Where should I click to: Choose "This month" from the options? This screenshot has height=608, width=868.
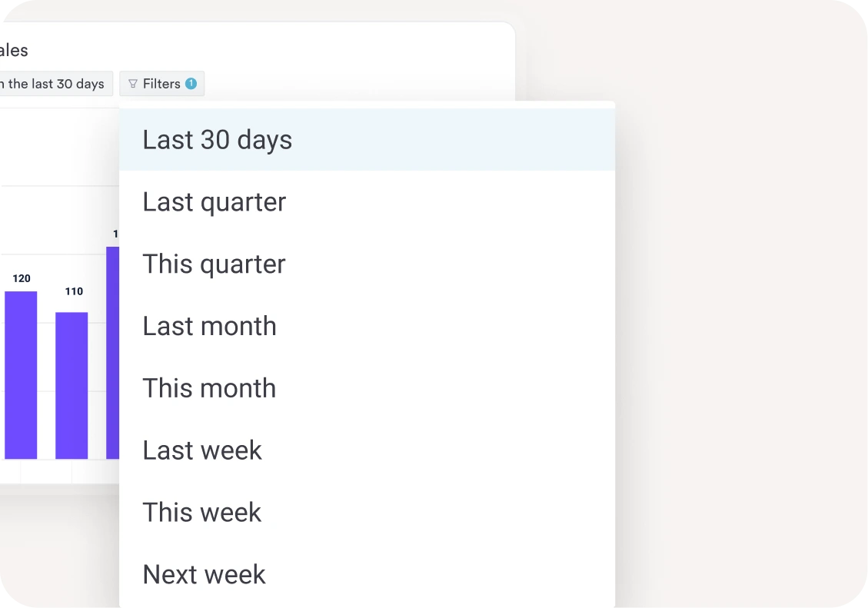tap(209, 389)
